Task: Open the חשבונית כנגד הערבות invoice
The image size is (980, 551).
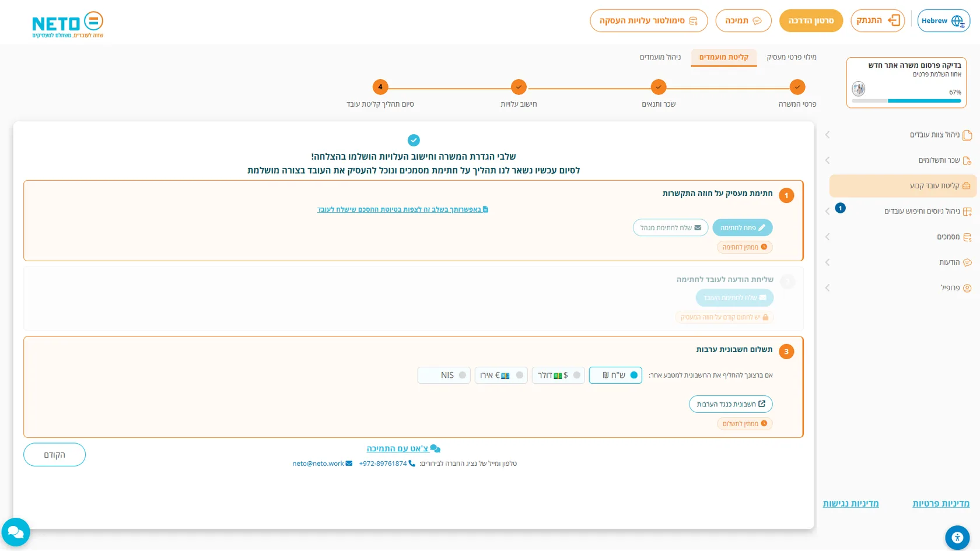Action: 731,404
